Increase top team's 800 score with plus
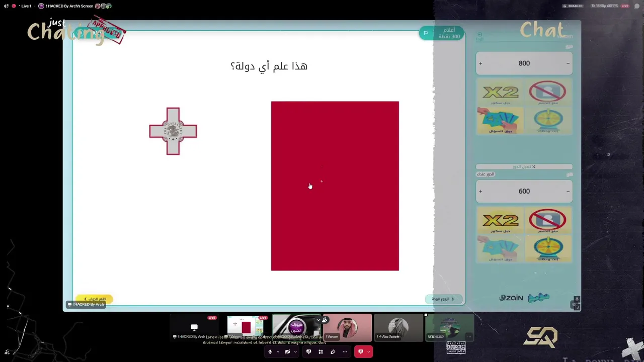Image resolution: width=644 pixels, height=362 pixels. point(480,63)
